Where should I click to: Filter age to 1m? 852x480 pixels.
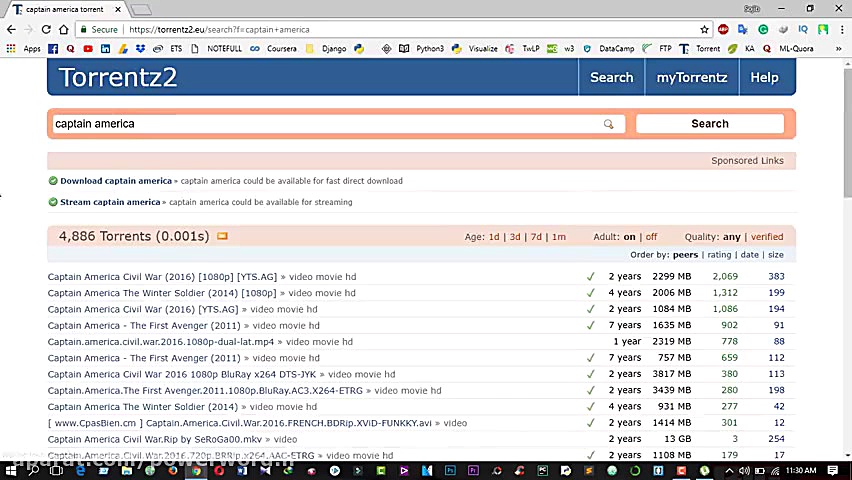point(559,237)
